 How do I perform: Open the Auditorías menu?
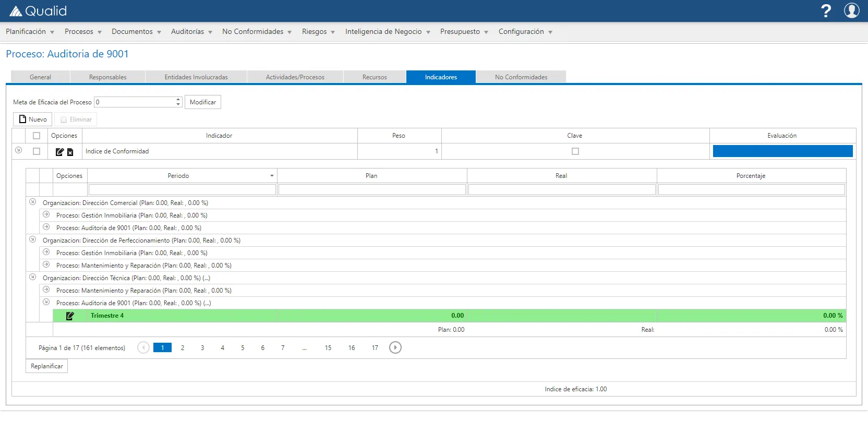tap(191, 32)
